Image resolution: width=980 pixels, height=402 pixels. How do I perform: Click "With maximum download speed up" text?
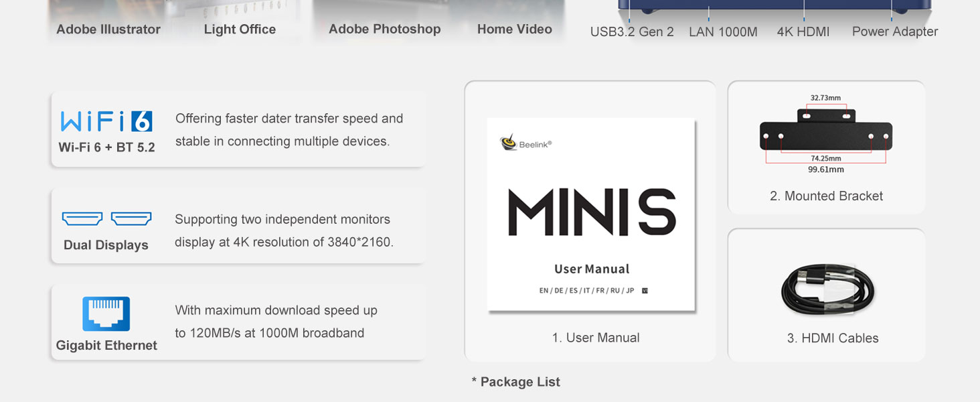point(276,310)
